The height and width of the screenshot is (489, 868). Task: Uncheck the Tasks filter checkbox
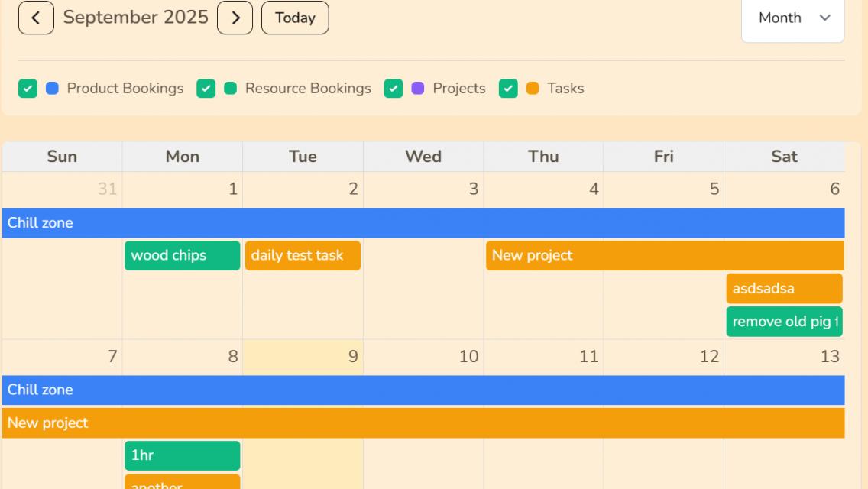[x=507, y=89]
